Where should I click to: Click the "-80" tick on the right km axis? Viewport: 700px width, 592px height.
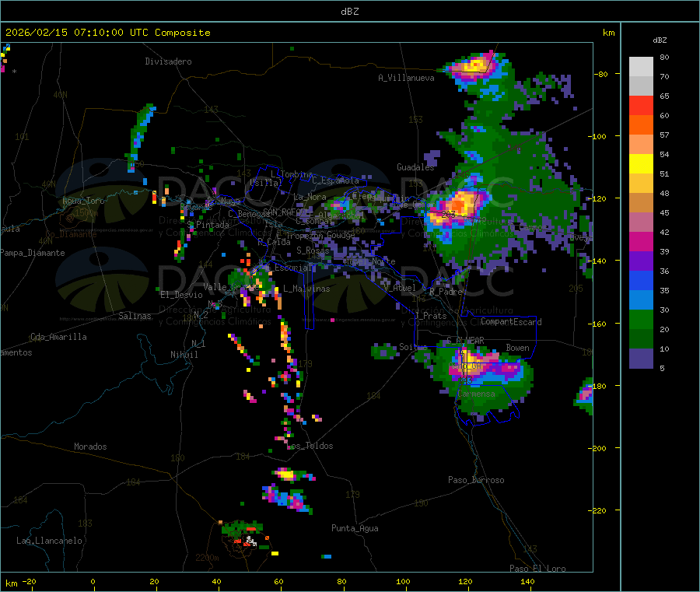(x=600, y=74)
